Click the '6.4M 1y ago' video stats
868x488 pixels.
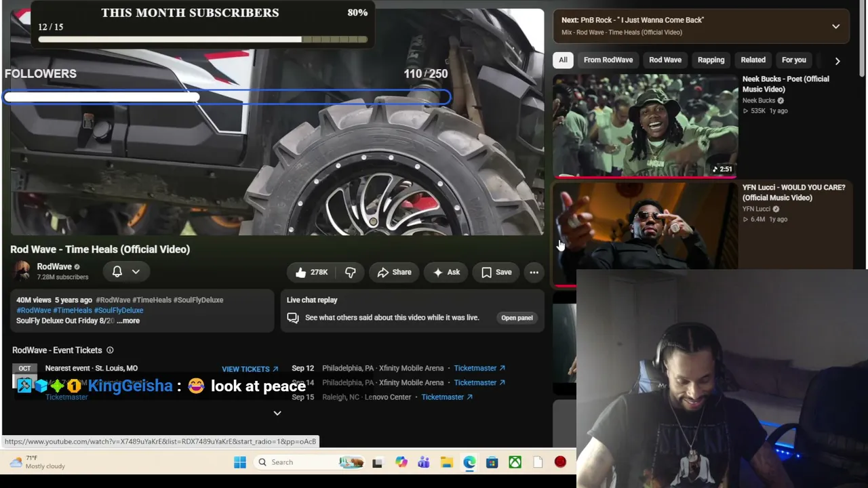click(765, 220)
